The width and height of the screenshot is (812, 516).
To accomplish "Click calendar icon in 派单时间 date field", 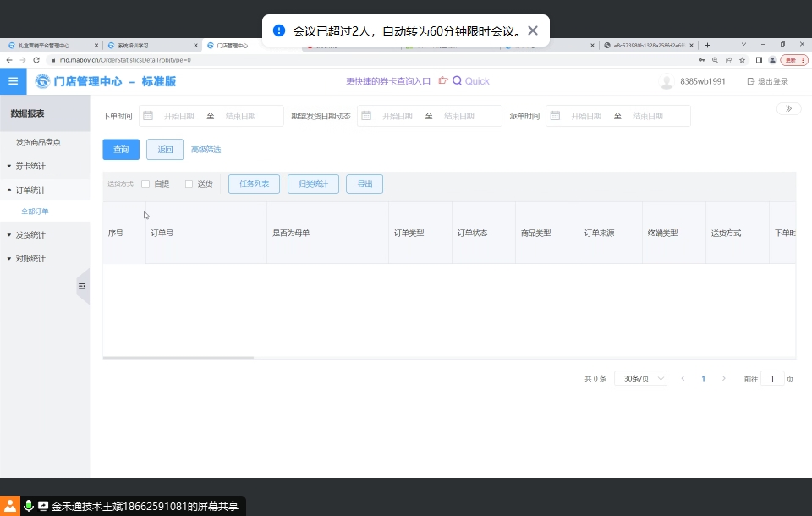I will 555,116.
